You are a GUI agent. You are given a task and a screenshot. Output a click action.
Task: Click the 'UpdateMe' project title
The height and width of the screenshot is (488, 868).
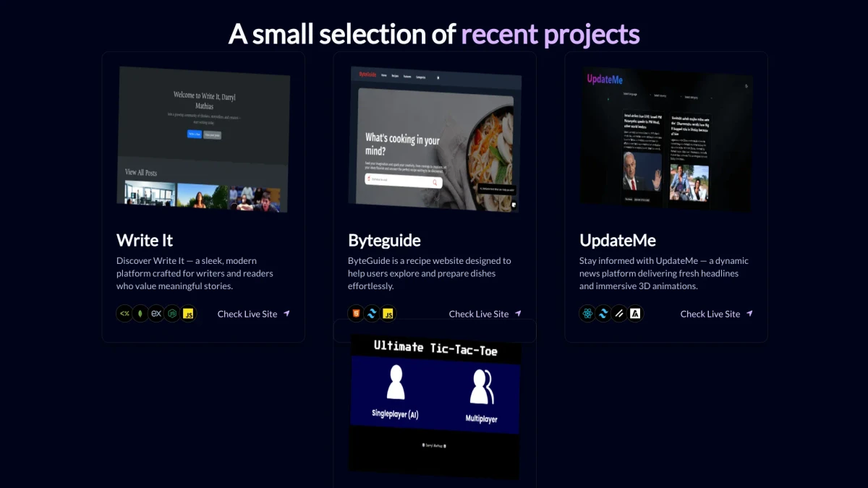pyautogui.click(x=618, y=240)
